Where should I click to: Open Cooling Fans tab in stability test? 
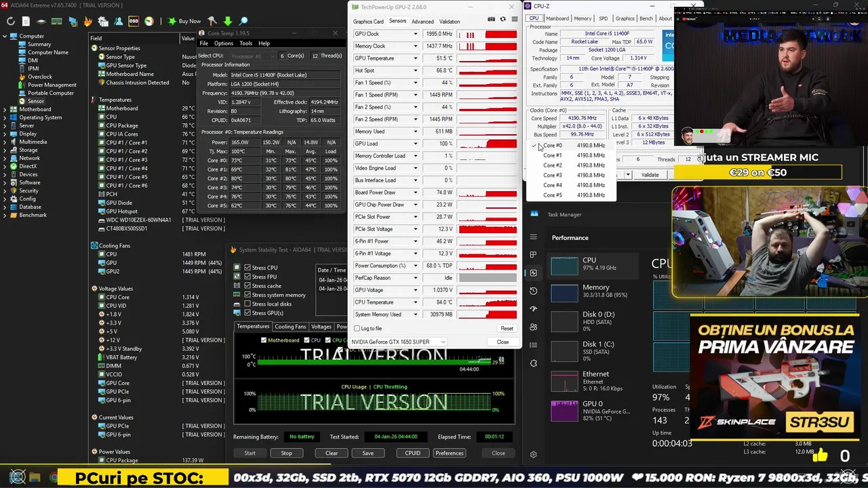click(290, 327)
